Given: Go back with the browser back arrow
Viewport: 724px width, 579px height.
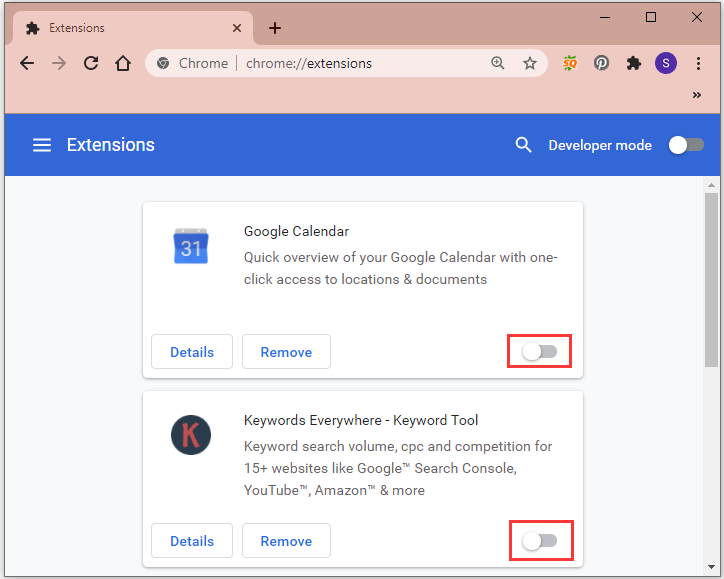Looking at the screenshot, I should tap(27, 63).
